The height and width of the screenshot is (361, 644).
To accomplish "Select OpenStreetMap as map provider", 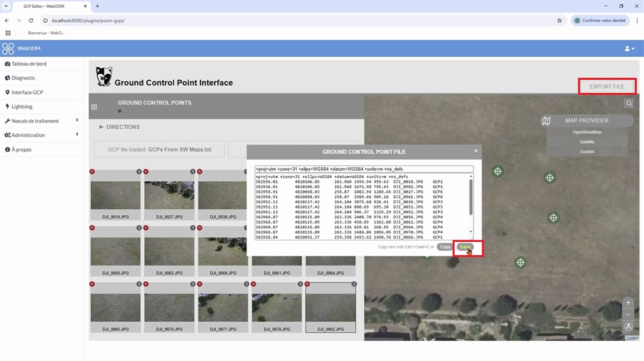I will (587, 132).
